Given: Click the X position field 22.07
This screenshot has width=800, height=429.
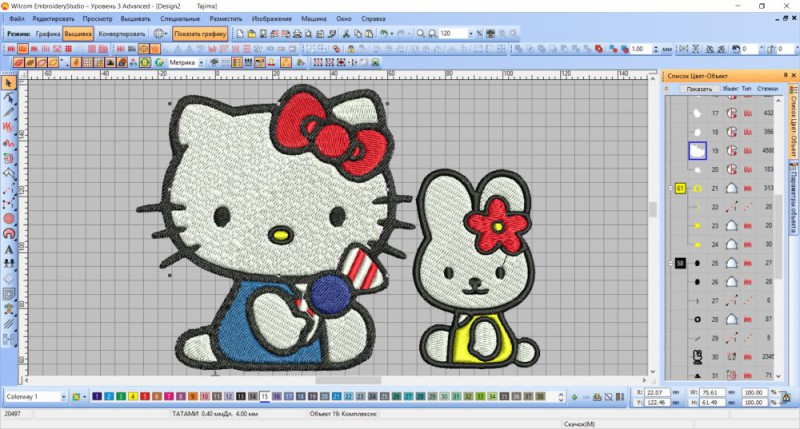Looking at the screenshot, I should (x=658, y=392).
